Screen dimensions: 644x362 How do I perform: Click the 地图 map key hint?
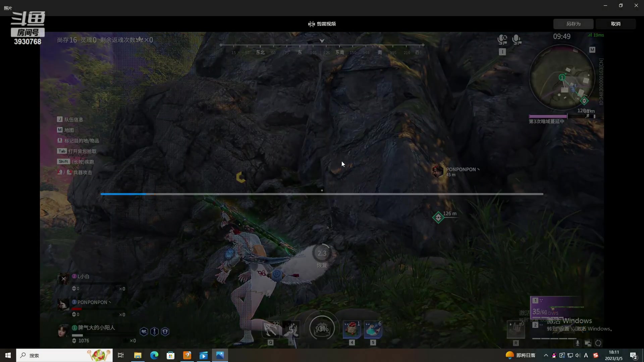coord(65,130)
